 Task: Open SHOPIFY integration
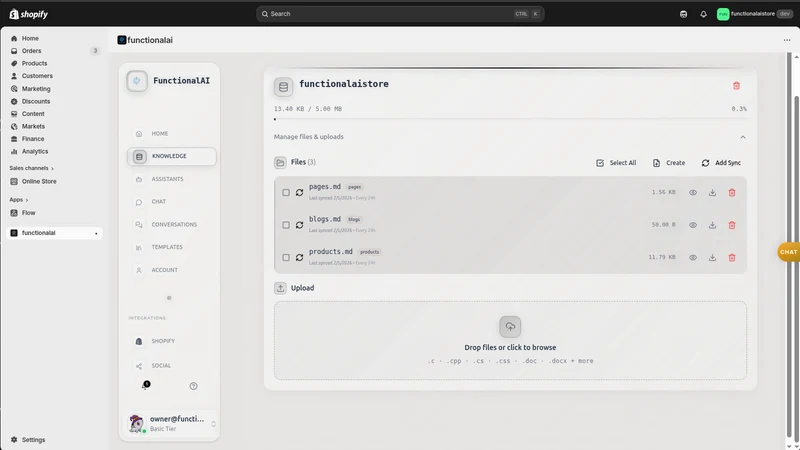coord(163,341)
